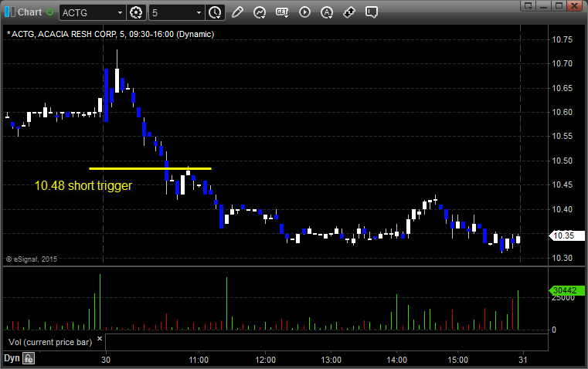This screenshot has height=369, width=588.
Task: Click the ACTG, ACACIA RESH CORP chart title
Action: click(x=110, y=35)
